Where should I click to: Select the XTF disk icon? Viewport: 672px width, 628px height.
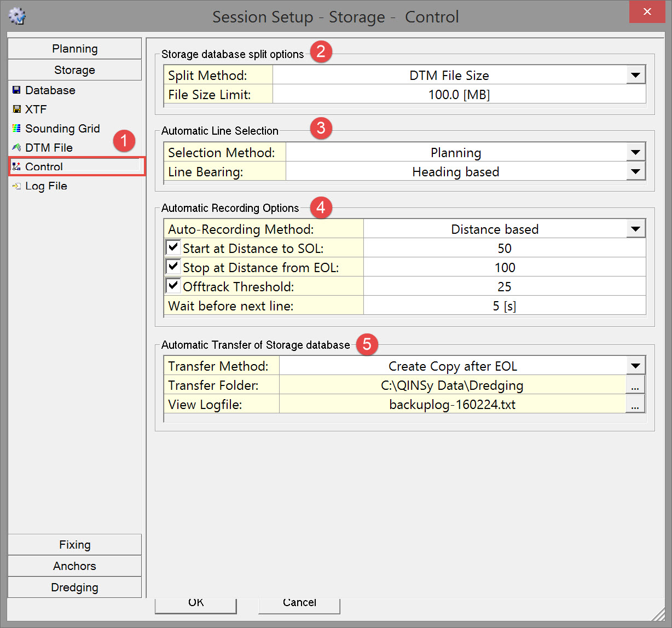coord(16,110)
